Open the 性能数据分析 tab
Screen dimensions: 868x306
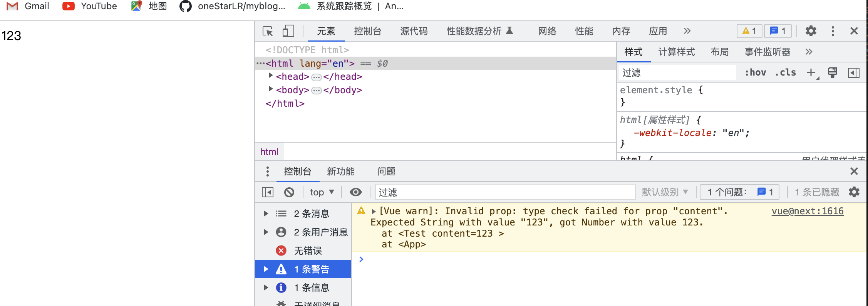point(480,31)
